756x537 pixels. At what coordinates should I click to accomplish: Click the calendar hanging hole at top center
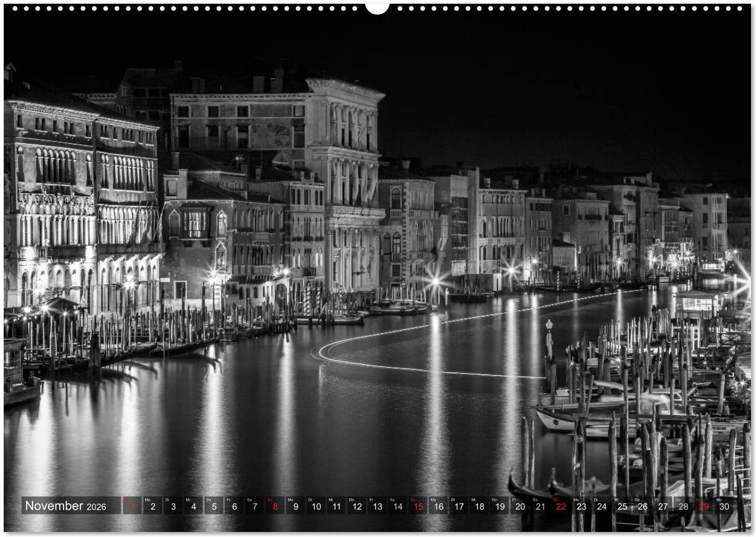pyautogui.click(x=377, y=6)
